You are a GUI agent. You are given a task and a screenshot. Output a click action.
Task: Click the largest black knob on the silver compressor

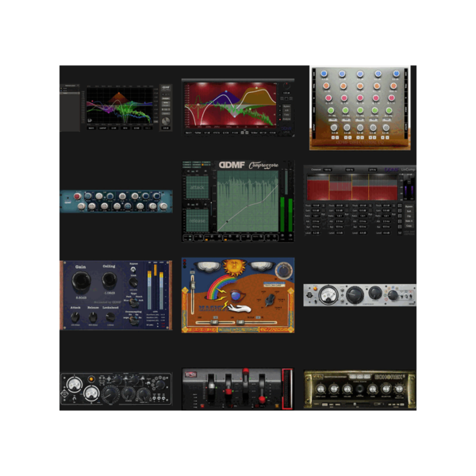click(x=355, y=295)
